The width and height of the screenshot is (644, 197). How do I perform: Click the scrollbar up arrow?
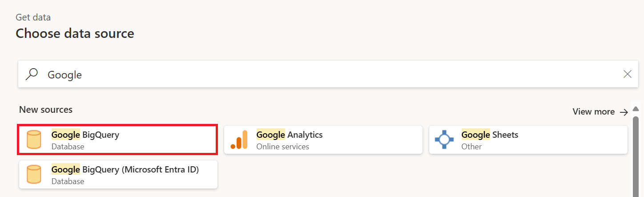tap(636, 109)
